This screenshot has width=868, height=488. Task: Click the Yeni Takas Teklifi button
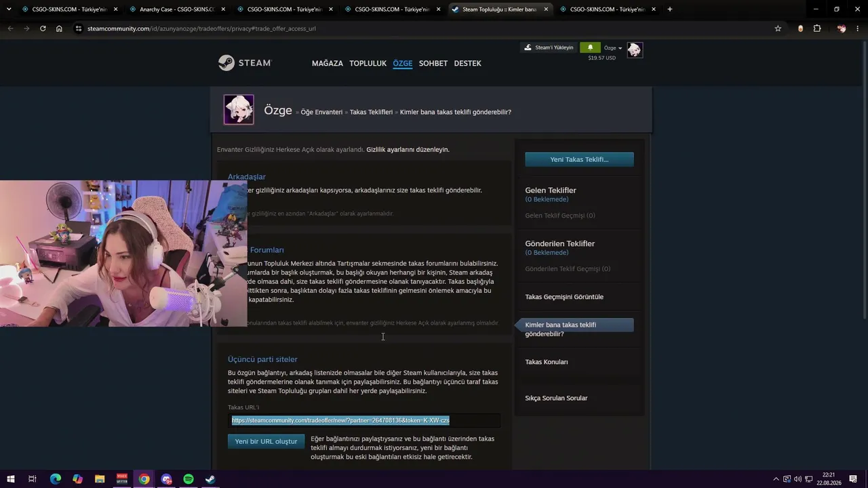[579, 159]
